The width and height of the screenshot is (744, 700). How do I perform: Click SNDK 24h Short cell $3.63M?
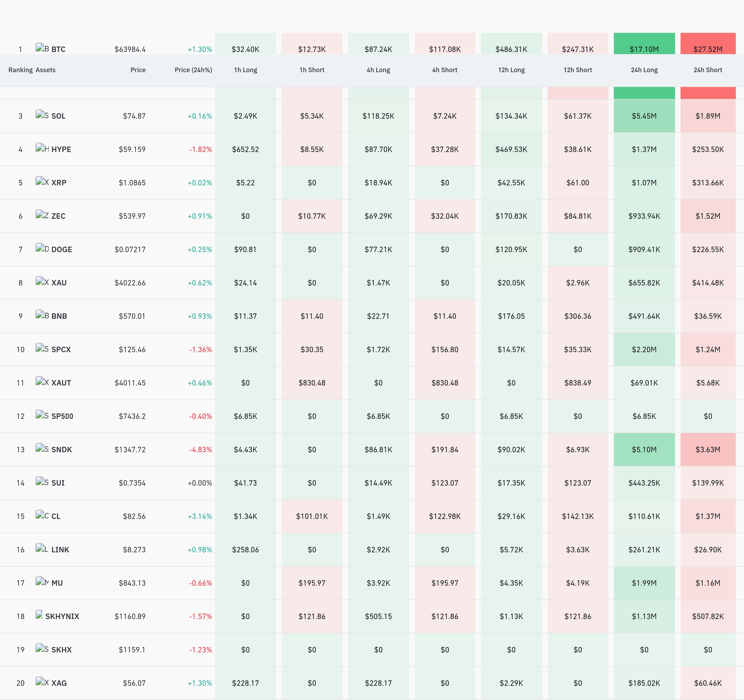click(x=708, y=449)
